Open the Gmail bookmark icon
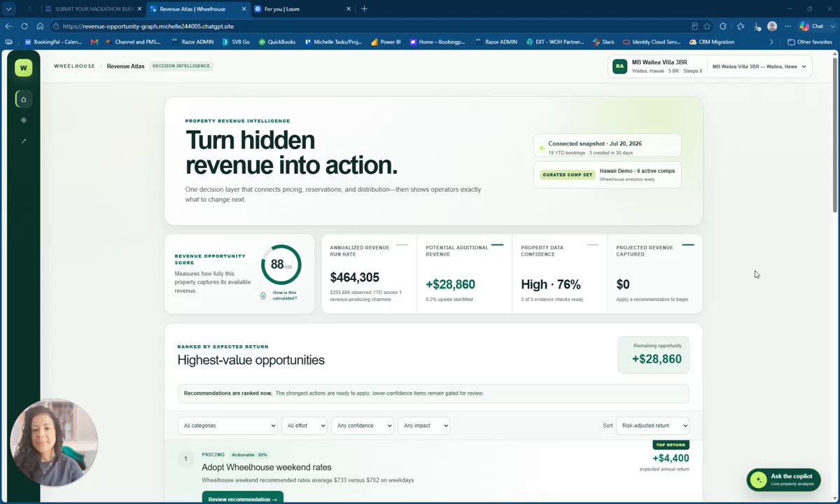This screenshot has width=840, height=504. (94, 42)
